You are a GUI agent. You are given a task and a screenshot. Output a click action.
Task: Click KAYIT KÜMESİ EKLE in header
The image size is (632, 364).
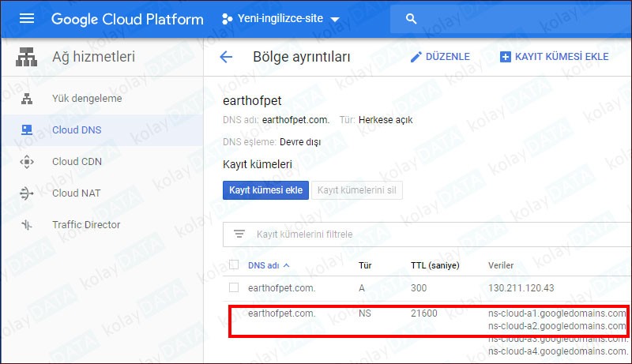pos(555,57)
